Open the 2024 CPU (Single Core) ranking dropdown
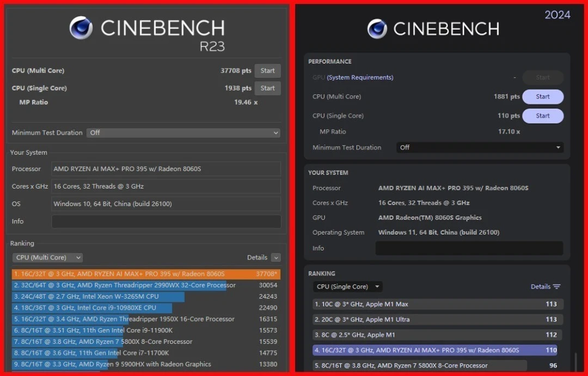The image size is (588, 376). (347, 287)
